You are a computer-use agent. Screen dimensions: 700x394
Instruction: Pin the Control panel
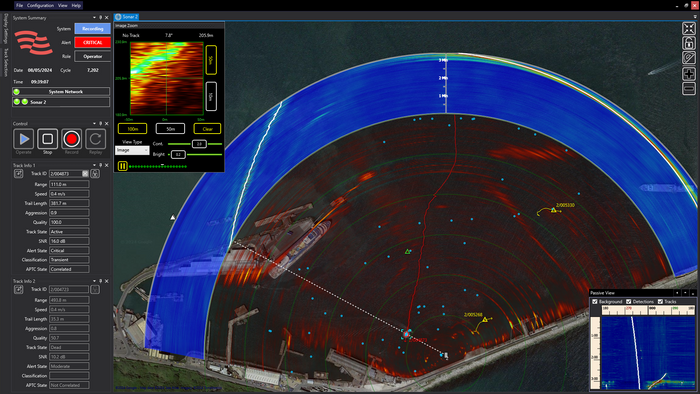pyautogui.click(x=100, y=124)
